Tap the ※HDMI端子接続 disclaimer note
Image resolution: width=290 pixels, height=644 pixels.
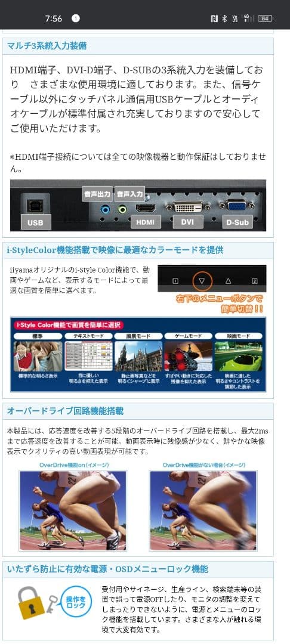point(138,163)
